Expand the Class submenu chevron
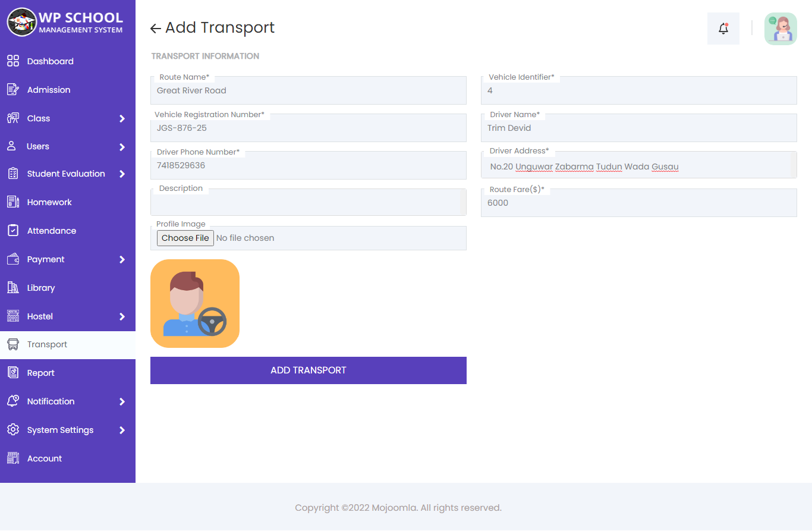Image resolution: width=812 pixels, height=531 pixels. click(x=122, y=118)
